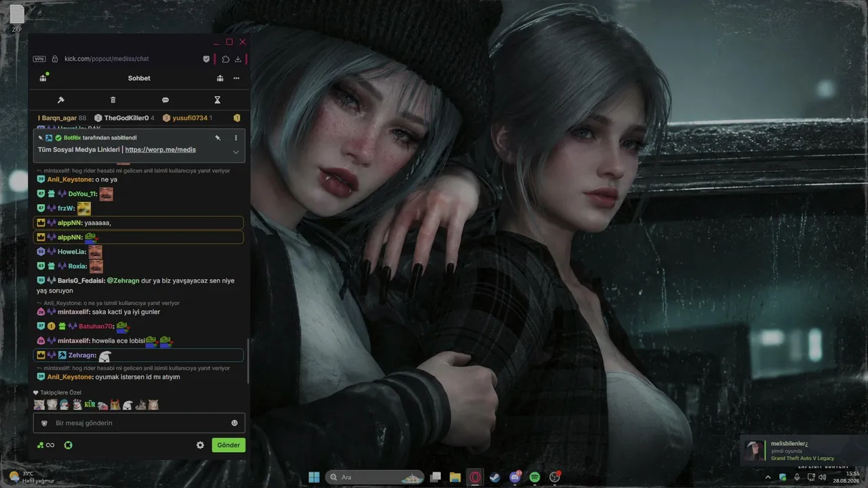The width and height of the screenshot is (868, 488).
Task: Expand the system tray hidden icons chevron
Action: pyautogui.click(x=768, y=477)
